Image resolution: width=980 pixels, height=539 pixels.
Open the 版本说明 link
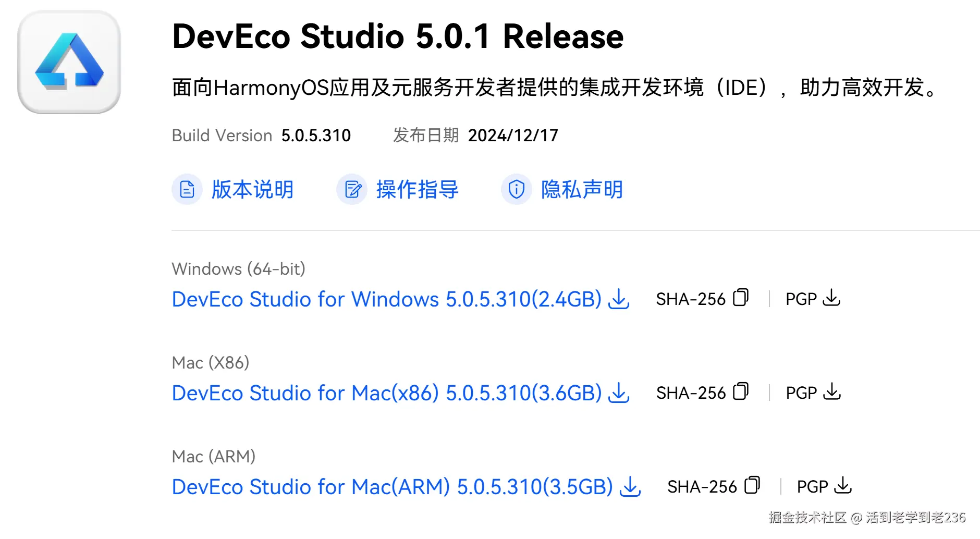[x=252, y=189]
